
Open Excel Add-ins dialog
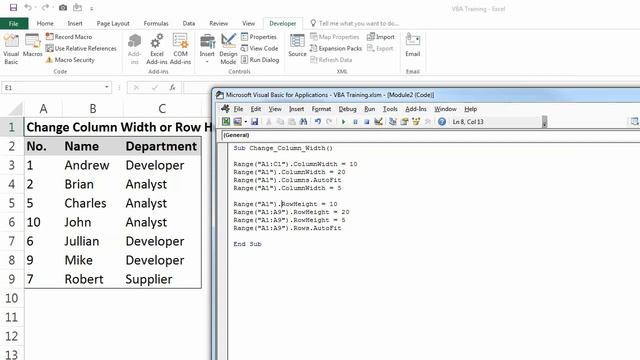[157, 49]
